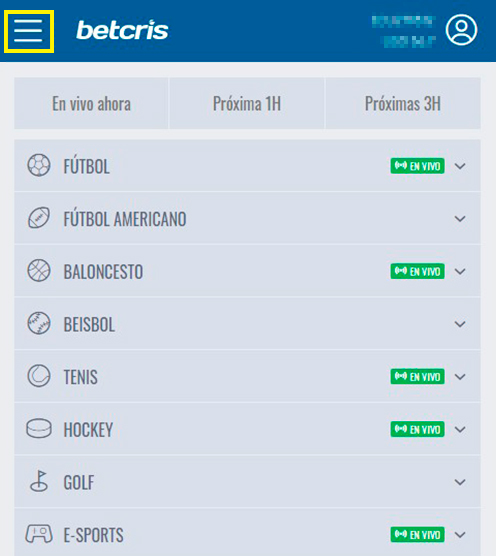The width and height of the screenshot is (496, 556).
Task: Click the En Vivo badge on Fútbol
Action: 417,166
